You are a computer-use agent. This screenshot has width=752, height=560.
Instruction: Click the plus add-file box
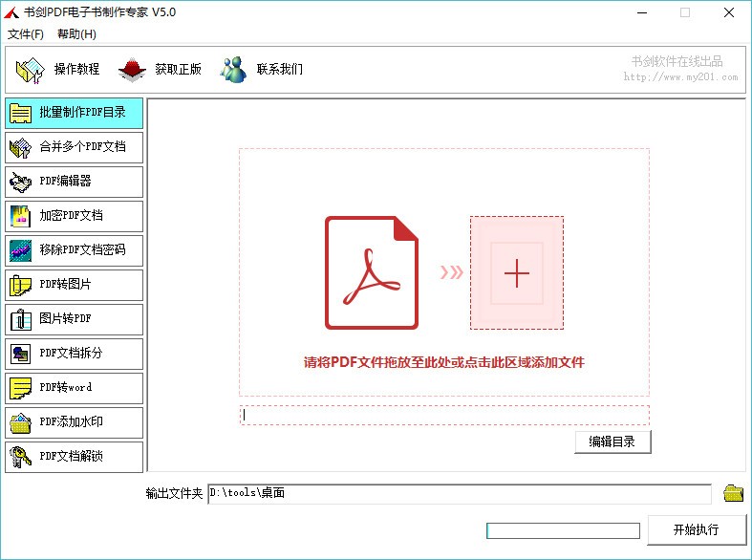click(x=517, y=272)
